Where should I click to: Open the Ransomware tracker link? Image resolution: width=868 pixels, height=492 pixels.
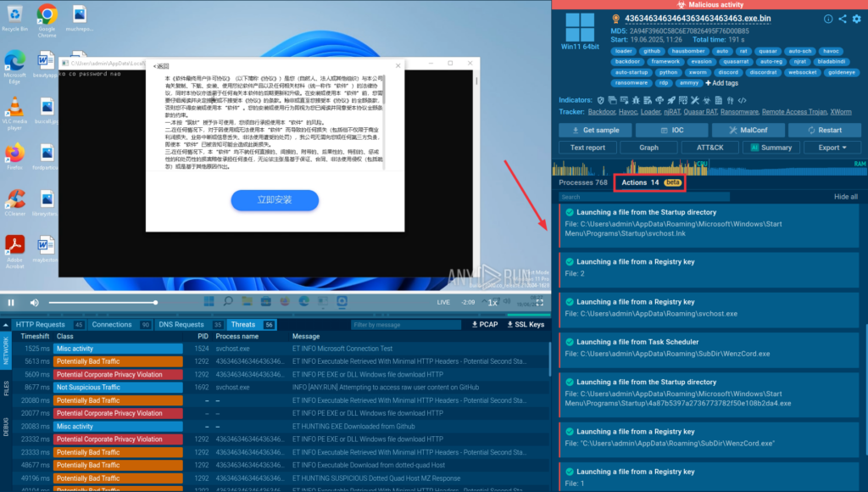click(739, 112)
